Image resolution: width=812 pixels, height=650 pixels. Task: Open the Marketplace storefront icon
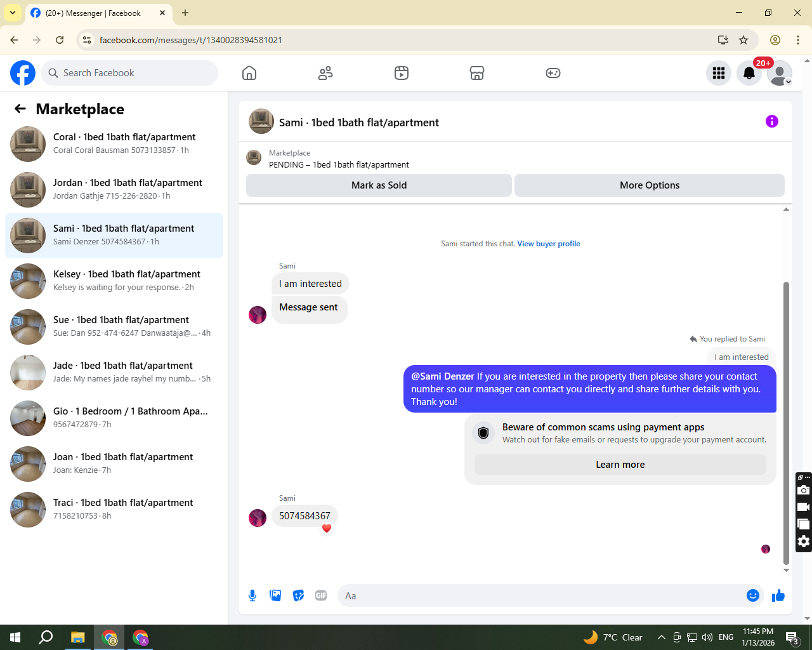click(x=477, y=73)
